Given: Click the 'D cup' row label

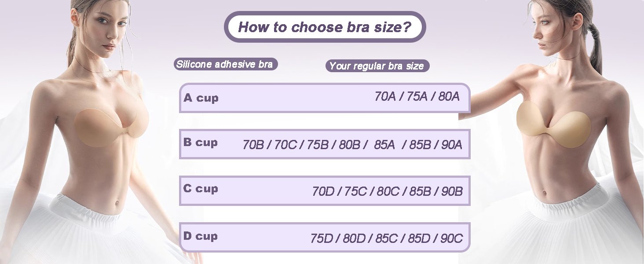Looking at the screenshot, I should point(201,236).
